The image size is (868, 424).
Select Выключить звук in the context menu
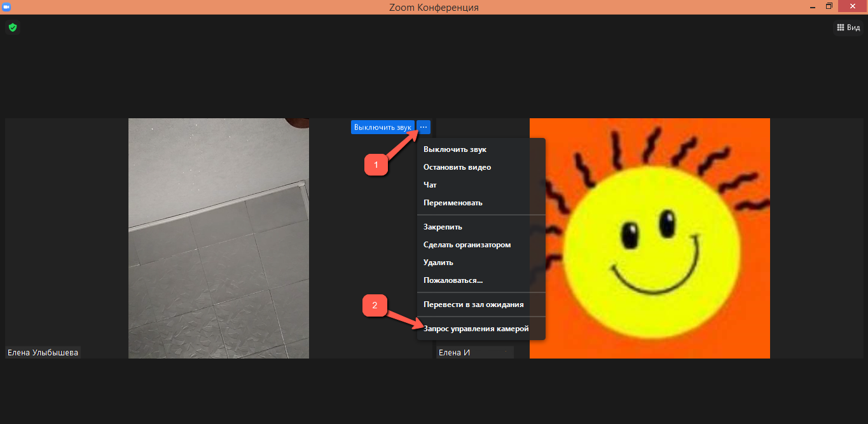tap(455, 149)
